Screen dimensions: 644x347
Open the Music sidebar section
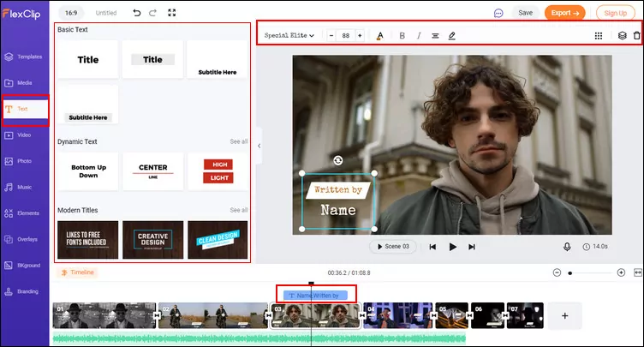pyautogui.click(x=18, y=187)
